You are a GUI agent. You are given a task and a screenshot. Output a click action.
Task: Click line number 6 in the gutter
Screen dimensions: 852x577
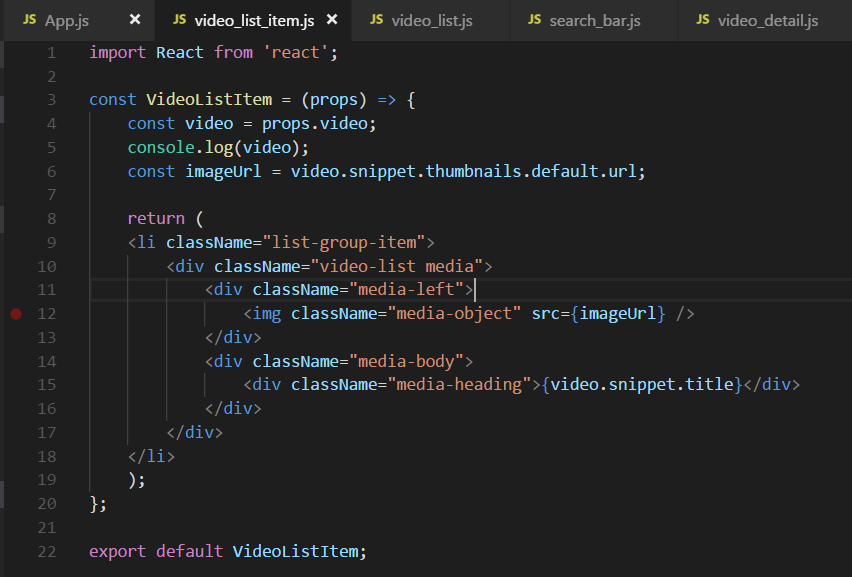pyautogui.click(x=52, y=172)
